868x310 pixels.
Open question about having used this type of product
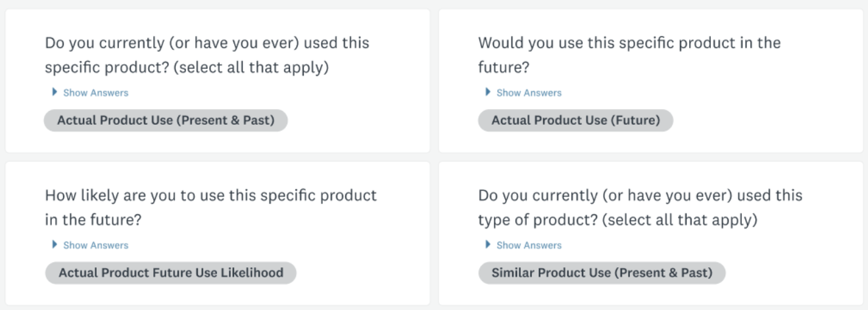pos(640,208)
